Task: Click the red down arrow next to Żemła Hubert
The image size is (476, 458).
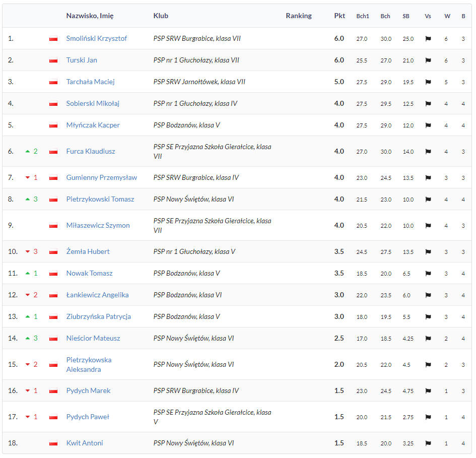Action: point(28,252)
